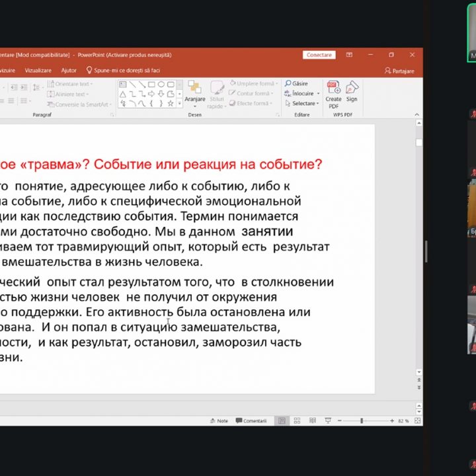Open the Selectare dropdown
The height and width of the screenshot is (476, 476).
tap(304, 104)
